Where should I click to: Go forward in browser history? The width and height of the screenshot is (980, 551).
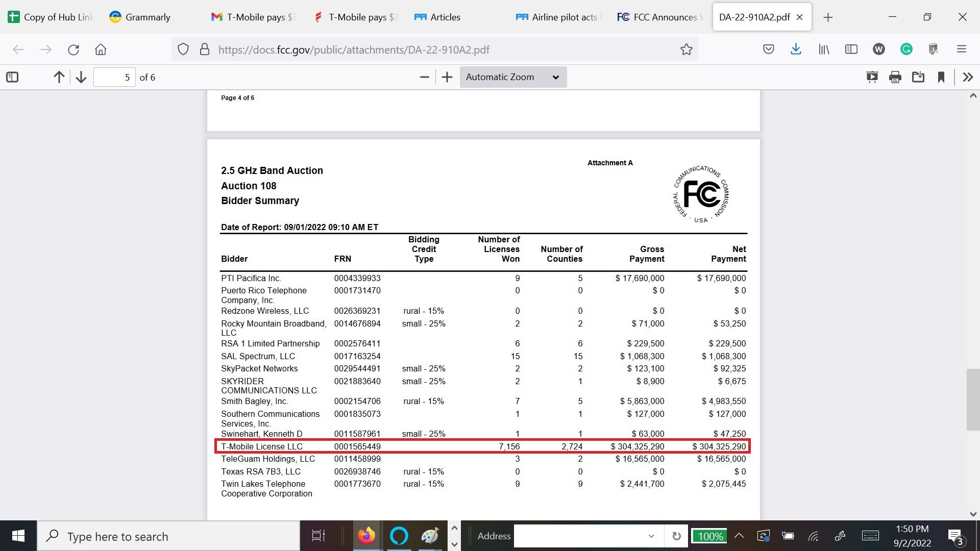(46, 49)
